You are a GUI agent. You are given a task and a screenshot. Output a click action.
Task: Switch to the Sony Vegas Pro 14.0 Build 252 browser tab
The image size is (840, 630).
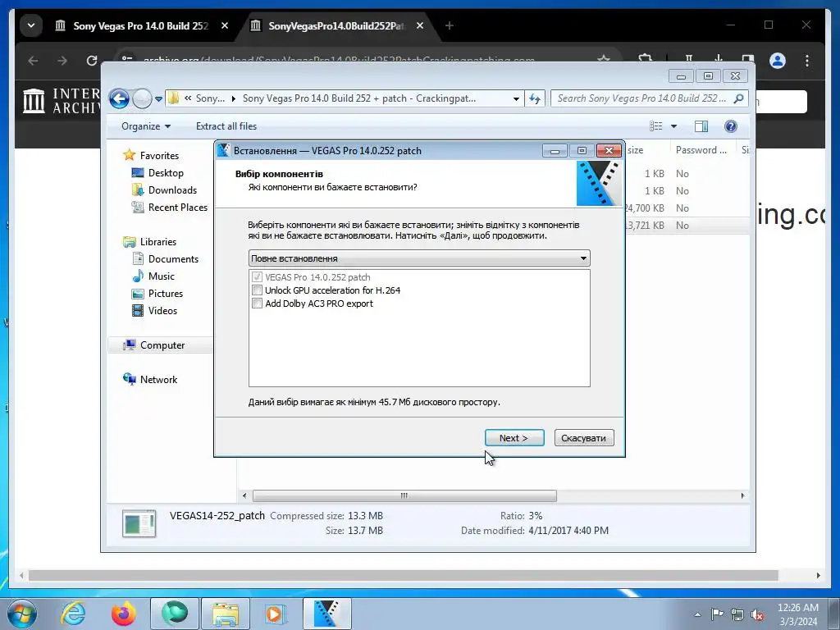point(140,25)
